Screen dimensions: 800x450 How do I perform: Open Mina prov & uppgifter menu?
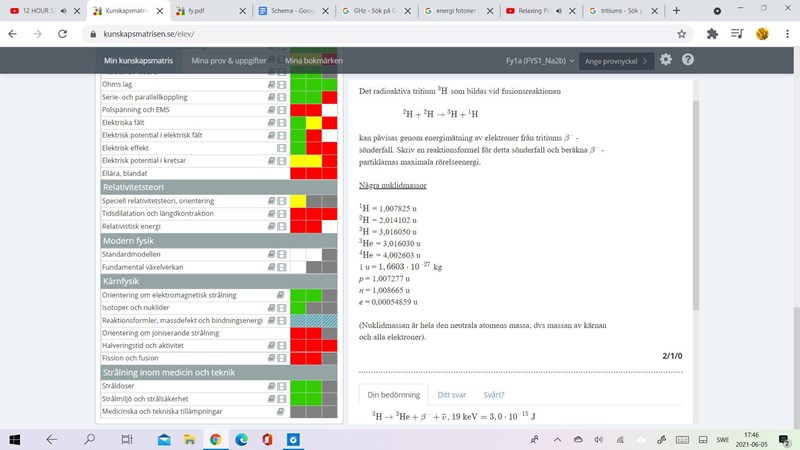tap(229, 60)
